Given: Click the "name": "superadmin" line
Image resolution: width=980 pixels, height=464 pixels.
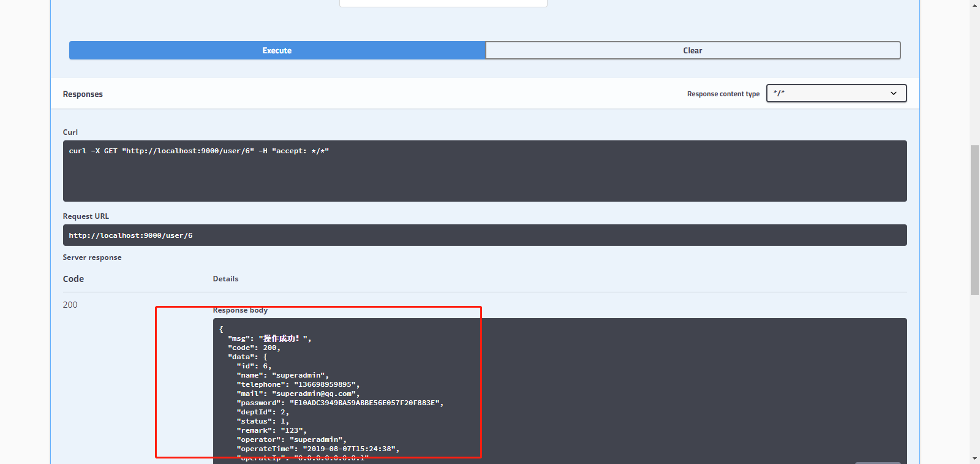Looking at the screenshot, I should [x=283, y=375].
